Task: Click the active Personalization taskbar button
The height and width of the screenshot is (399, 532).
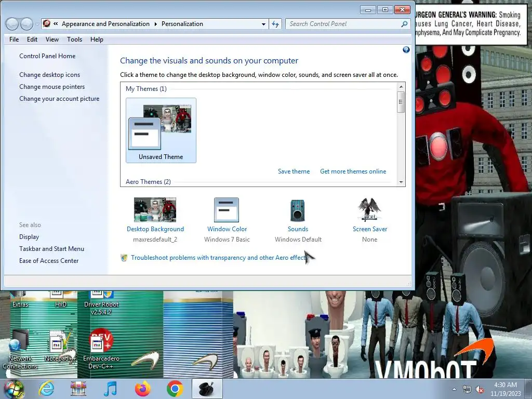Action: (207, 389)
